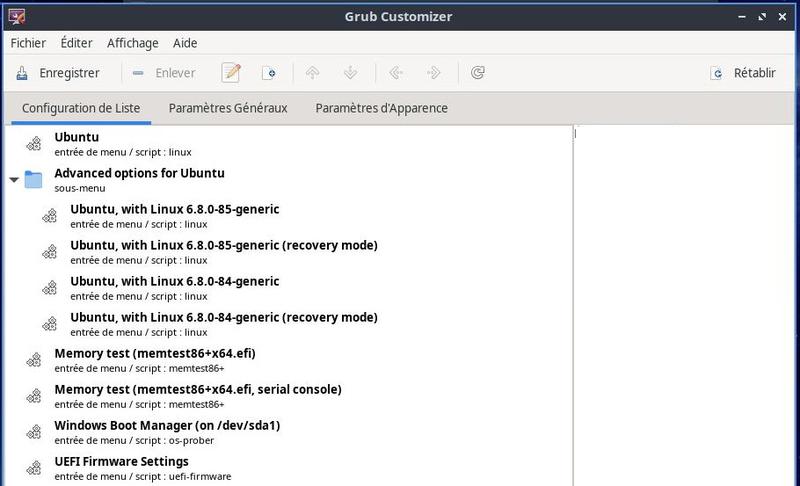Select the UEFI Firmware Settings entry
This screenshot has height=486, width=800.
coord(121,461)
